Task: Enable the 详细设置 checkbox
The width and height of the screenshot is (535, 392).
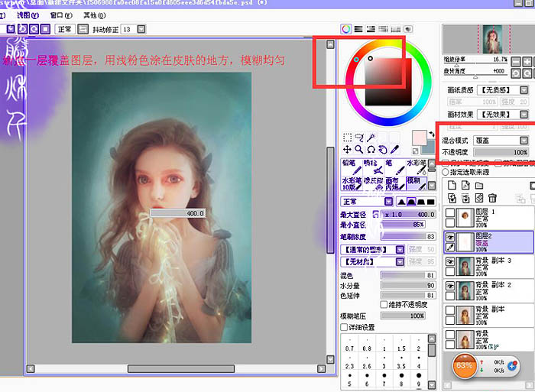Action: click(x=344, y=327)
